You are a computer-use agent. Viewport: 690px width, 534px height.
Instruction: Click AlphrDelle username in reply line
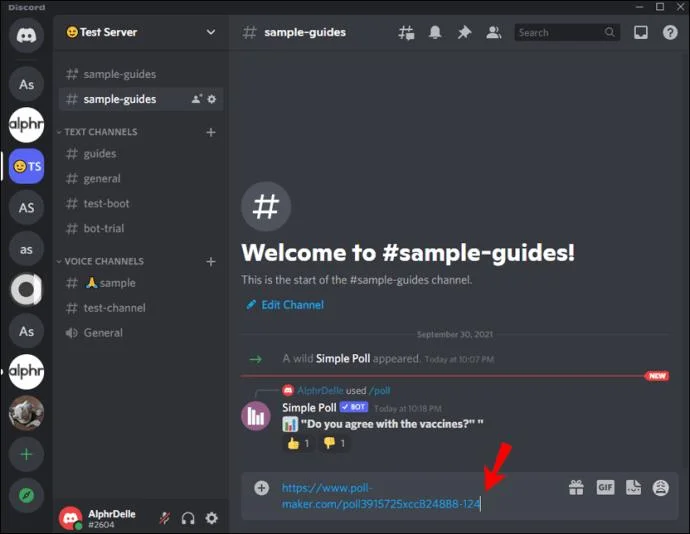(x=320, y=390)
